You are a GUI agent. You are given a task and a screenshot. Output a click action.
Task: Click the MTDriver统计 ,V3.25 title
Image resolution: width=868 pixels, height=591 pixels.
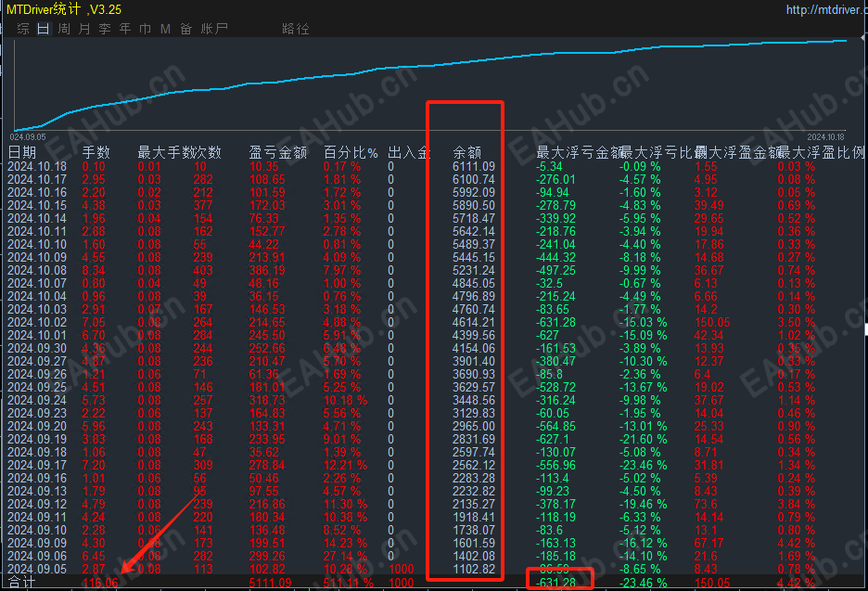coord(64,9)
